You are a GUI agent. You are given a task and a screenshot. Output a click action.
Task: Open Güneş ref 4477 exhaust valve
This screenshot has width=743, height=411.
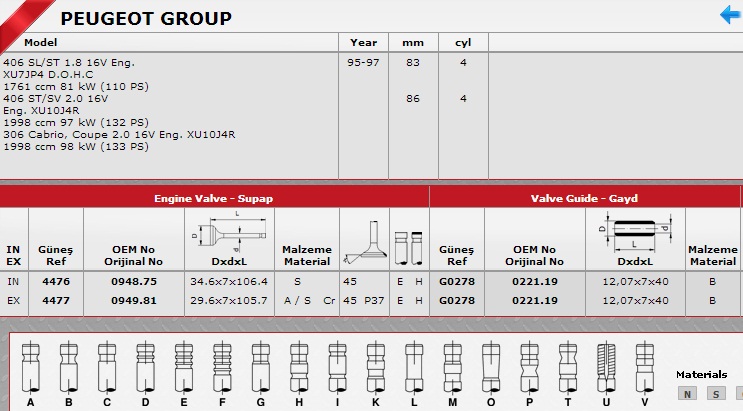click(56, 300)
